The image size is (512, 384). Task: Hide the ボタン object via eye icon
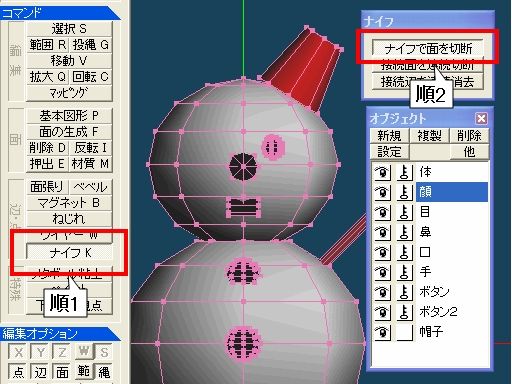click(382, 292)
